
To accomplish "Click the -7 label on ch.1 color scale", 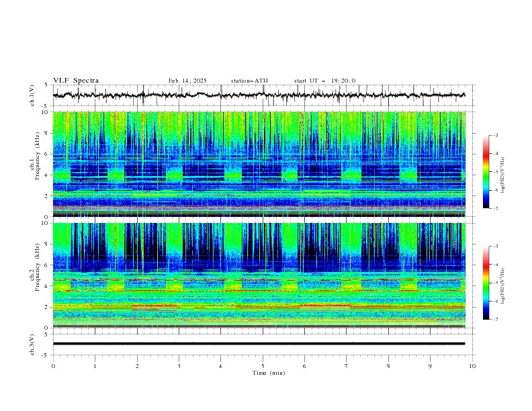I will [496, 208].
